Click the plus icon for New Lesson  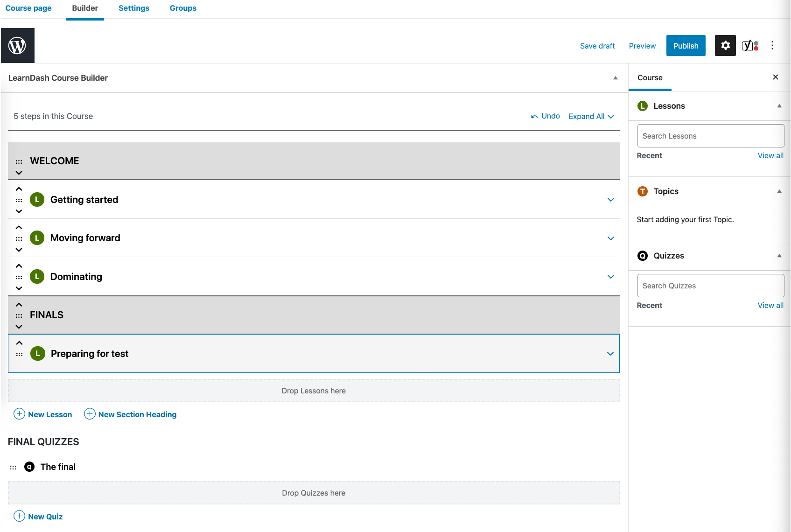click(x=19, y=414)
